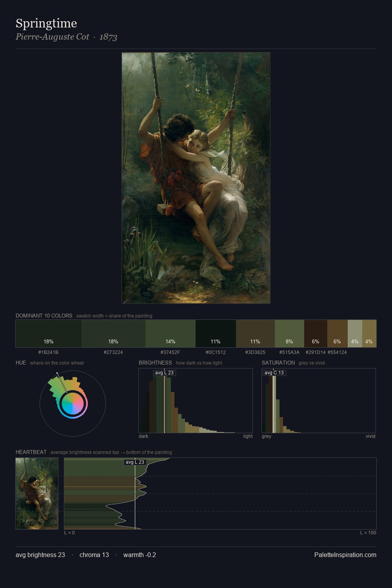Image resolution: width=392 pixels, height=588 pixels.
Task: Click the artist line Pierre-Auguste Cot 1873
Action: (x=66, y=37)
